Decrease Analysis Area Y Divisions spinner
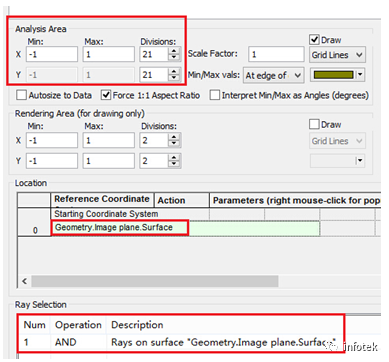Image resolution: width=389 pixels, height=362 pixels. (174, 78)
